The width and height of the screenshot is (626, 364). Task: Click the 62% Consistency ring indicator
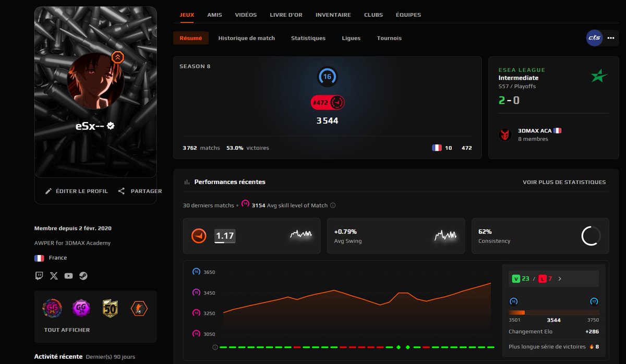point(591,236)
